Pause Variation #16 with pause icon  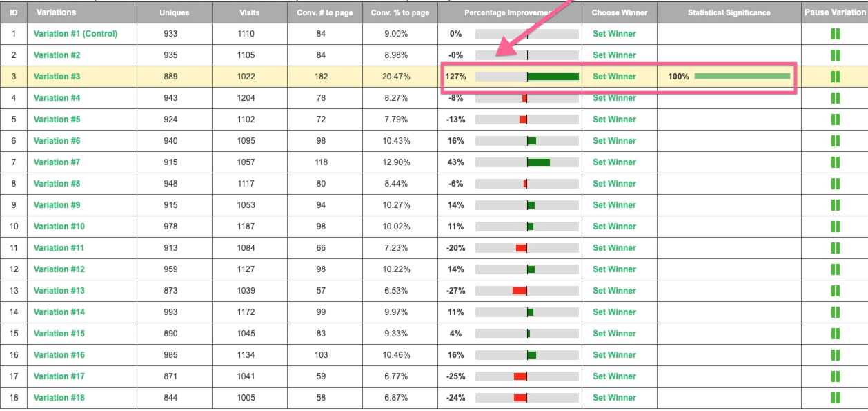[835, 355]
